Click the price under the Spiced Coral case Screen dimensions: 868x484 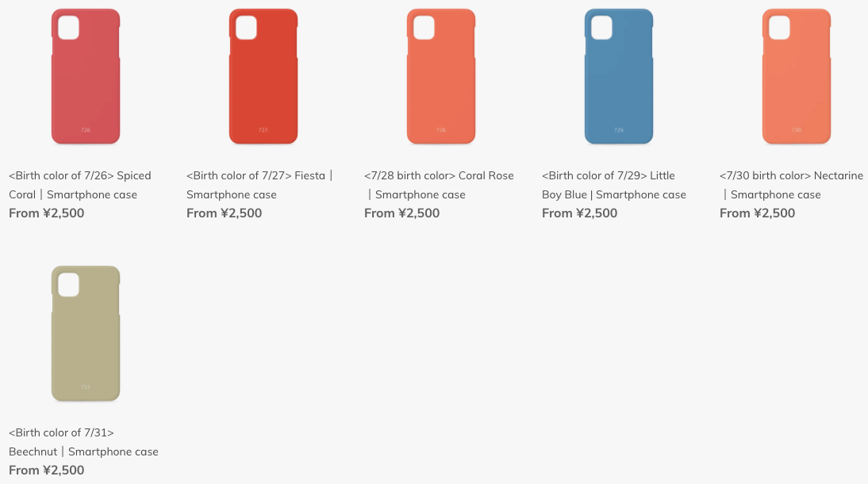pos(46,213)
